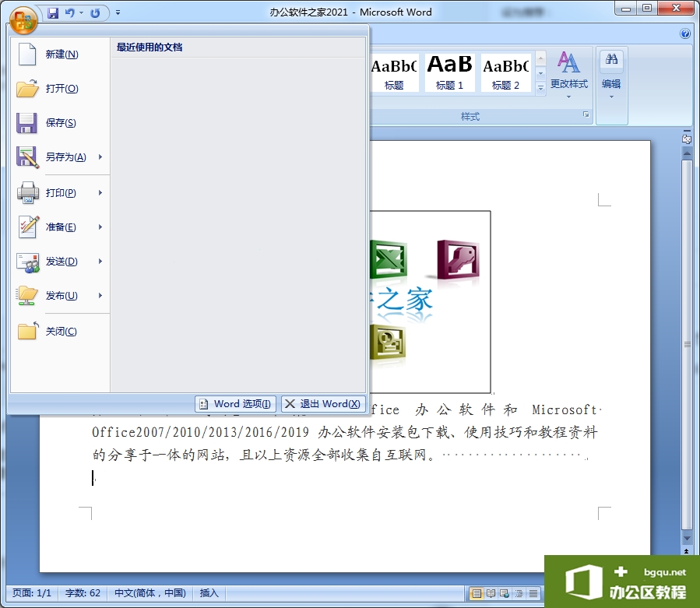
Task: Click 字数: 62 word count
Action: 83,593
